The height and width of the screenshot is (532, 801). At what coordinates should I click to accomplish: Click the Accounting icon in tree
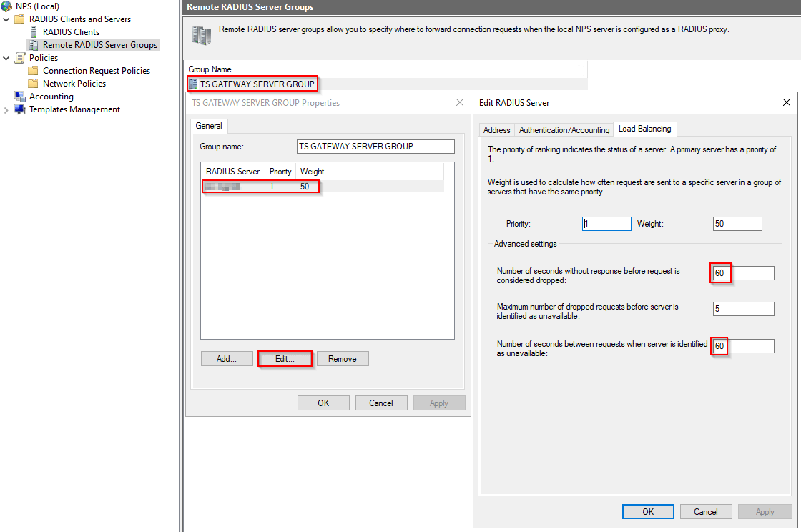[x=20, y=97]
